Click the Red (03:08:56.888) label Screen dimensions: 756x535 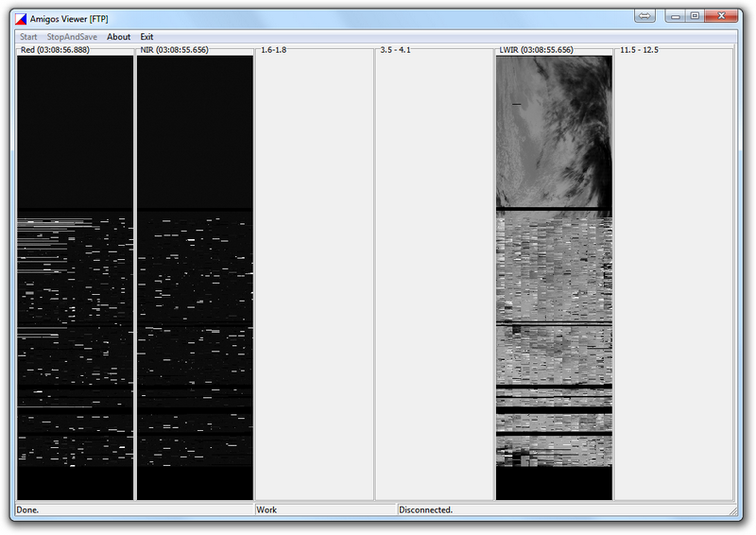(x=55, y=50)
